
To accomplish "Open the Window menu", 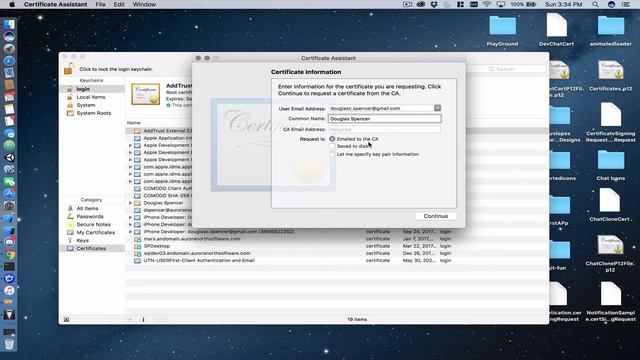I will click(x=144, y=4).
